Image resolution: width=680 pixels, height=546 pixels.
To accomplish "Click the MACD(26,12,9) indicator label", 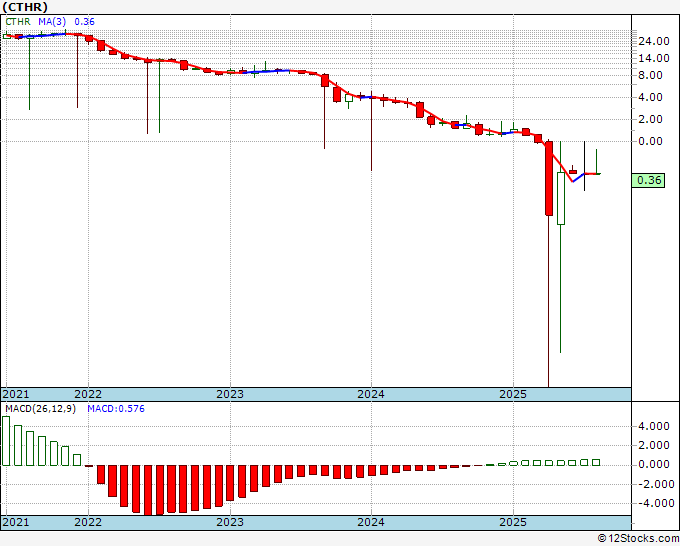I will (40, 409).
